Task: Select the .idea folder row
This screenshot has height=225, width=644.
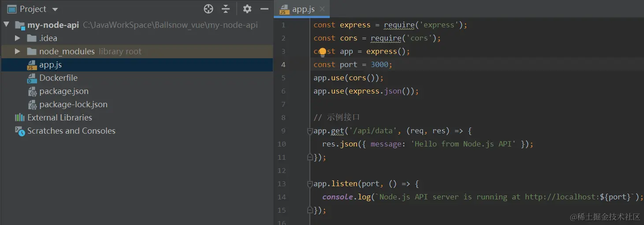Action: click(137, 38)
